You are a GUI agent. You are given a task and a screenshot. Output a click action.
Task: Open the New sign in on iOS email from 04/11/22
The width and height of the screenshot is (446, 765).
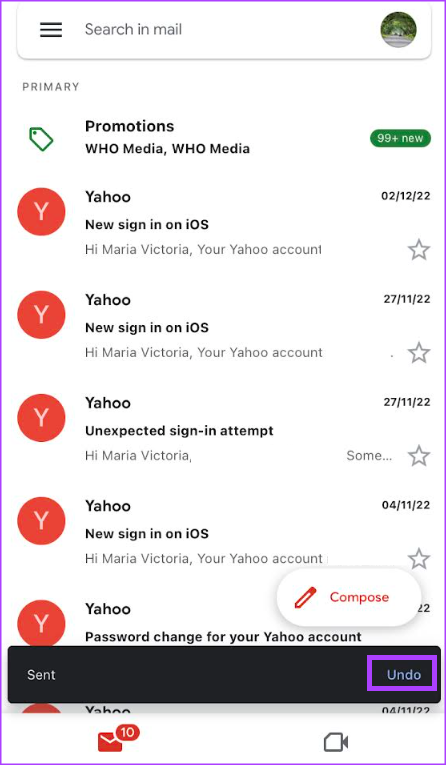click(224, 533)
